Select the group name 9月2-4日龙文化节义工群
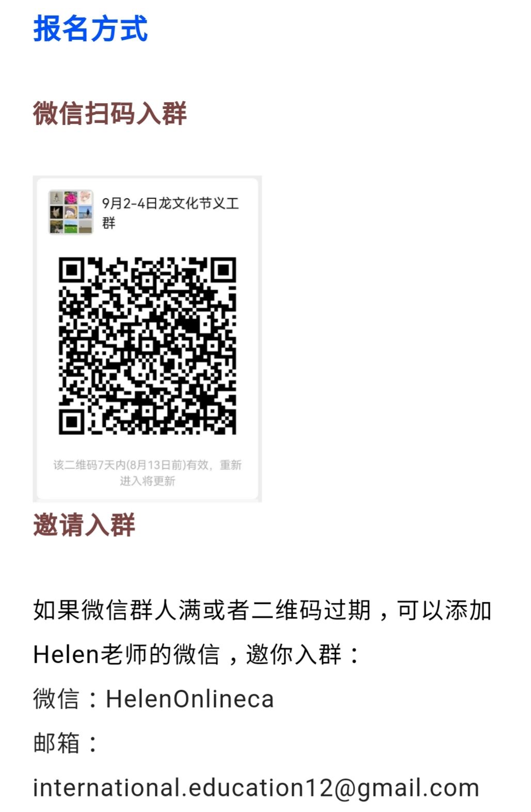The height and width of the screenshot is (812, 531). point(170,213)
